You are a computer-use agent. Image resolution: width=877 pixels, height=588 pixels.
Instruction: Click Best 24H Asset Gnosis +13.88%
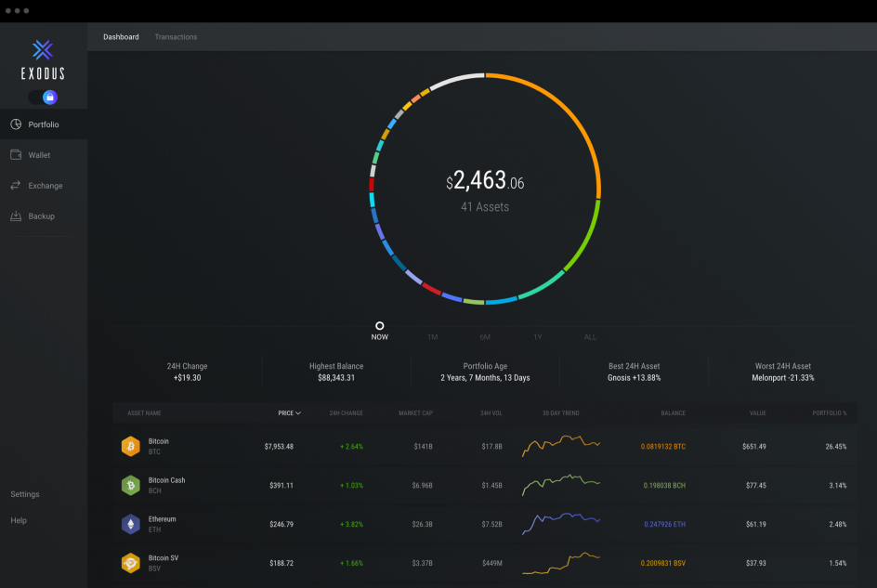tap(635, 372)
